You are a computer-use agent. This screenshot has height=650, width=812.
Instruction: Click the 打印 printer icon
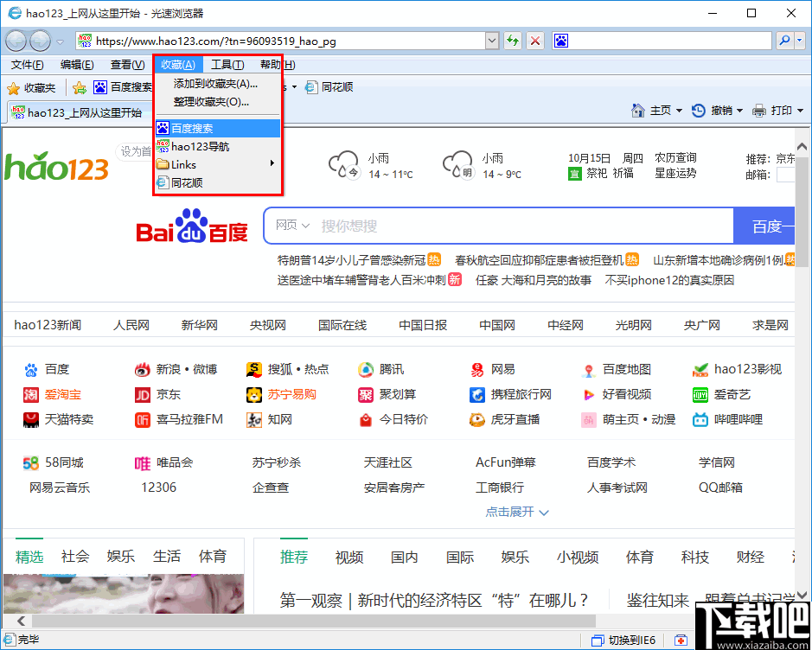pyautogui.click(x=759, y=111)
